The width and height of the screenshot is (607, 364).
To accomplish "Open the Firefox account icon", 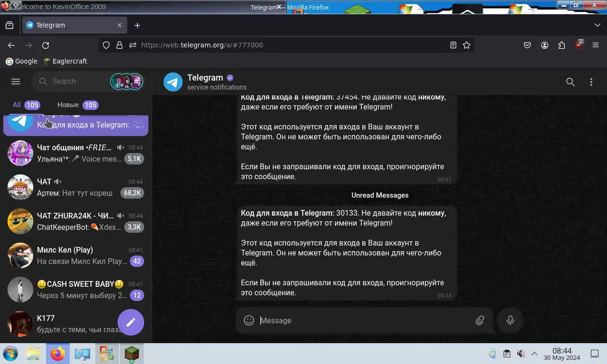I will 544,45.
